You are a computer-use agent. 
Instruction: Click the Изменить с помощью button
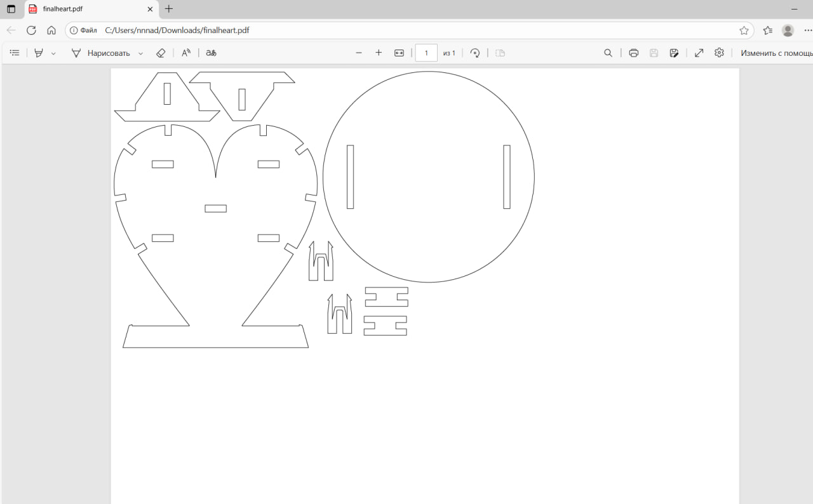click(776, 53)
